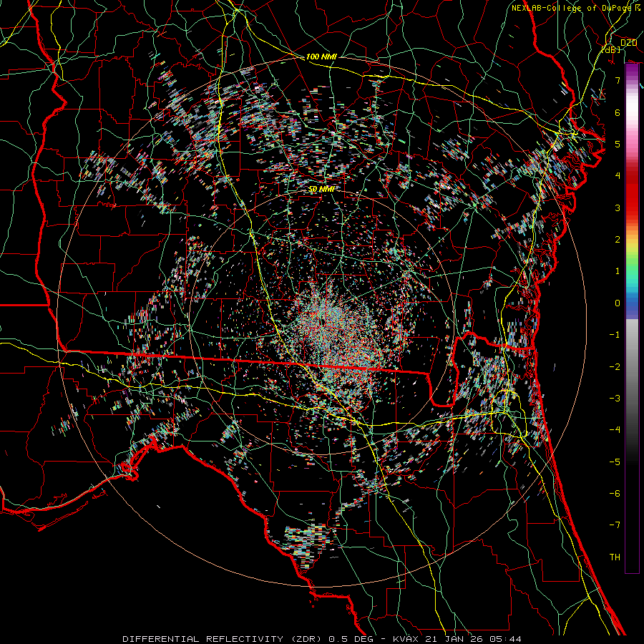Click the 5 value on color scale
This screenshot has width=644, height=644.
click(x=618, y=144)
